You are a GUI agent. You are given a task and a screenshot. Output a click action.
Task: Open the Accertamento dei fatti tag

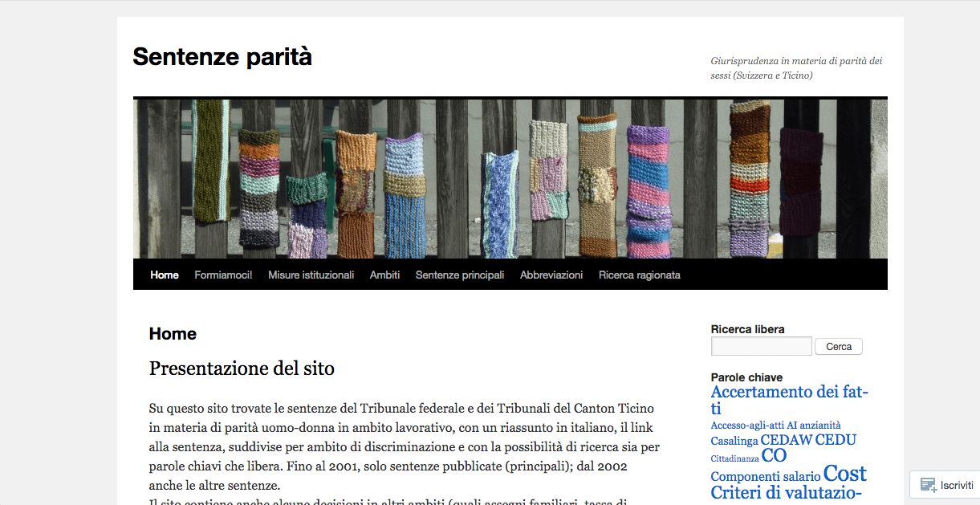coord(789,393)
